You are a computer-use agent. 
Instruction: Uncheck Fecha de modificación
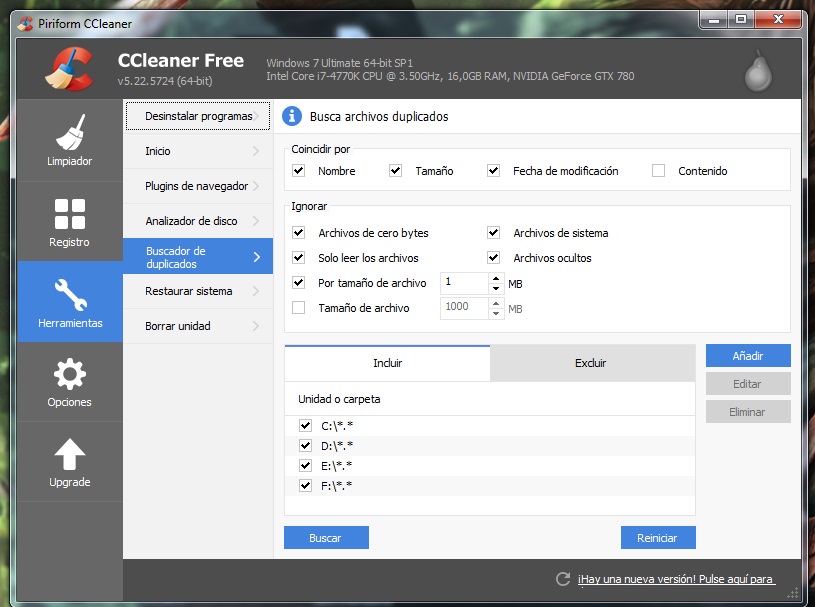[493, 170]
